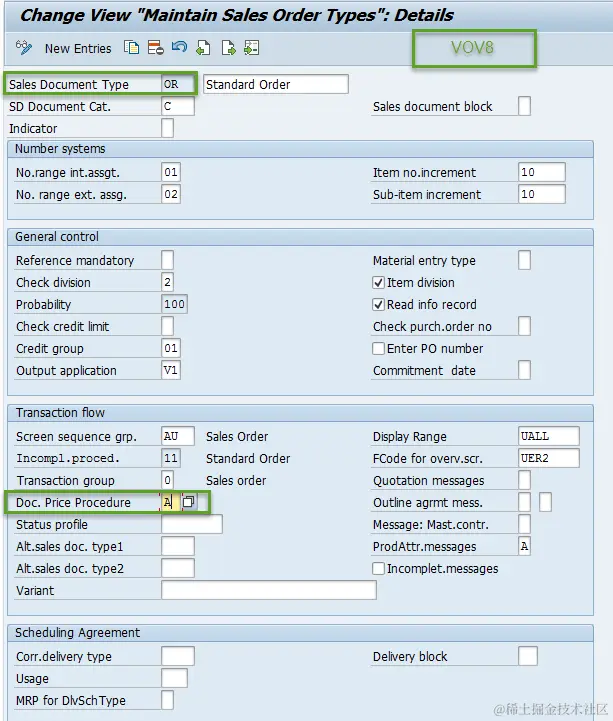Click the Doc. Price Procedure field
This screenshot has height=721, width=613.
171,502
